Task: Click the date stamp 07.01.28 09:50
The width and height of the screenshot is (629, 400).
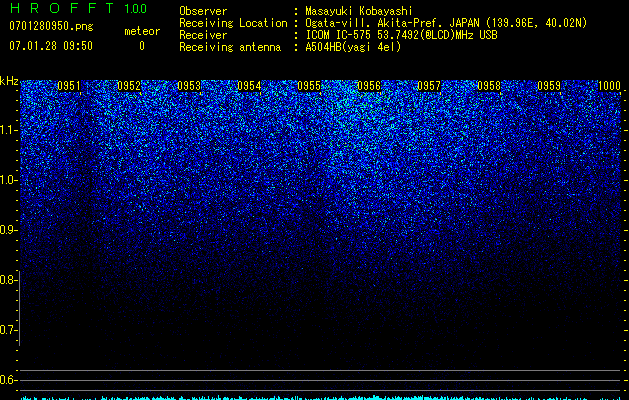Action: [51, 46]
